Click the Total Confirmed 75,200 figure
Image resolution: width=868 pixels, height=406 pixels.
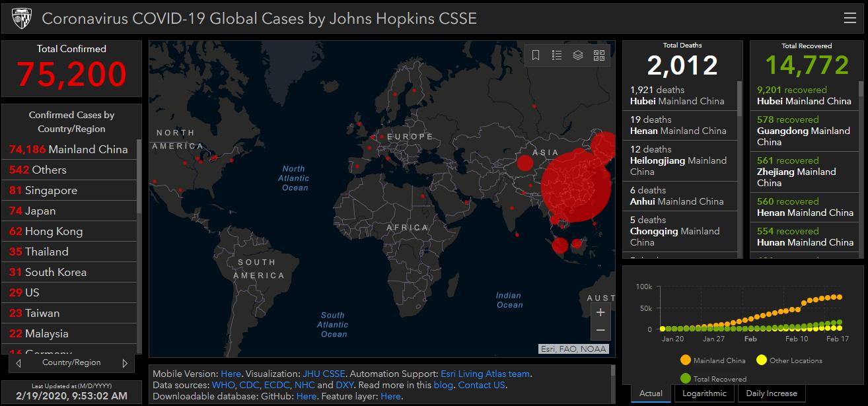click(x=71, y=74)
